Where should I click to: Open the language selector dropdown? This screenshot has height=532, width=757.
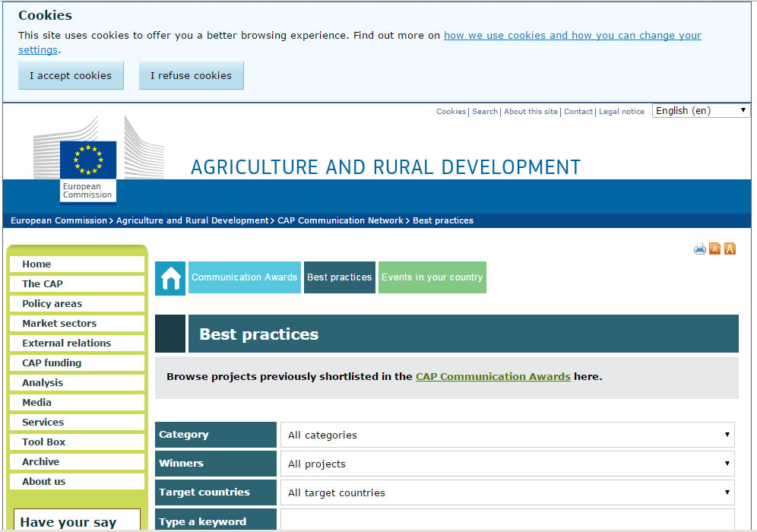[701, 111]
